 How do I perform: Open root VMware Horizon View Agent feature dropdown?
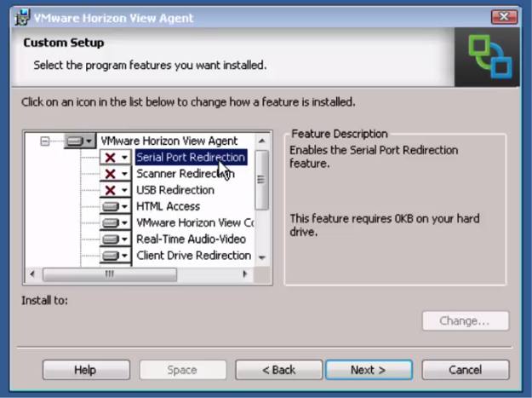80,141
